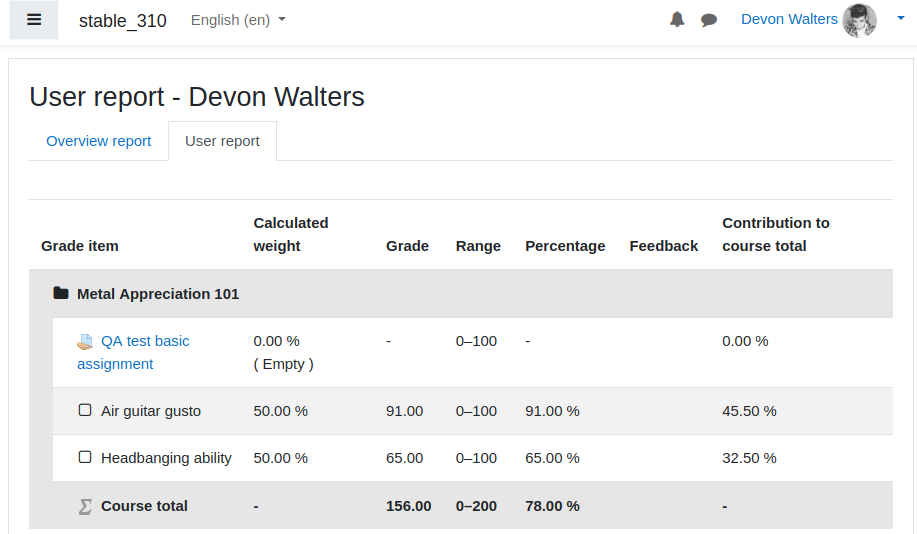
Task: Open the messages speech bubble icon
Action: (709, 20)
